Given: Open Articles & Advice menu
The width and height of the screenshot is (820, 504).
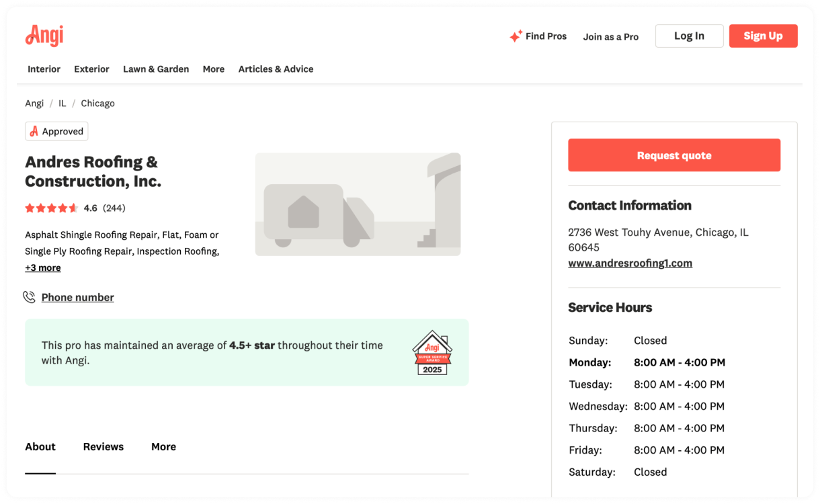Looking at the screenshot, I should 276,69.
